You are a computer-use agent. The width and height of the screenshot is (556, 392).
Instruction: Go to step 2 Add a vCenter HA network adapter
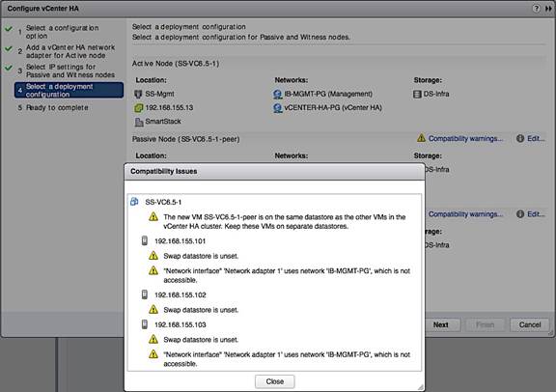pos(70,51)
